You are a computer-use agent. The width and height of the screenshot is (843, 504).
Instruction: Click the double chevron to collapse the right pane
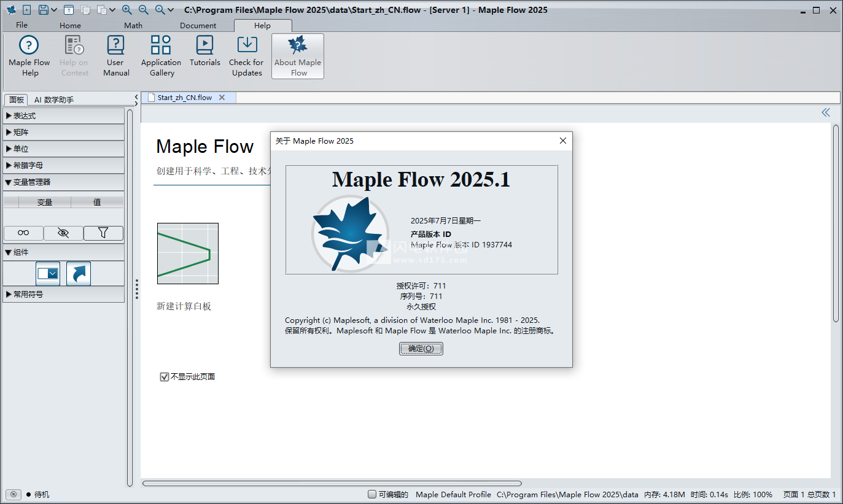point(826,112)
